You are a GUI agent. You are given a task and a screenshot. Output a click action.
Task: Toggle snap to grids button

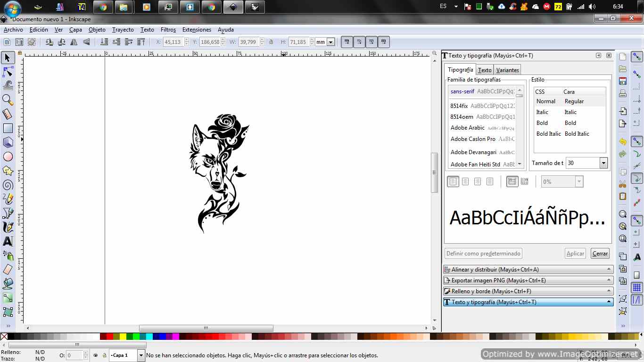637,288
